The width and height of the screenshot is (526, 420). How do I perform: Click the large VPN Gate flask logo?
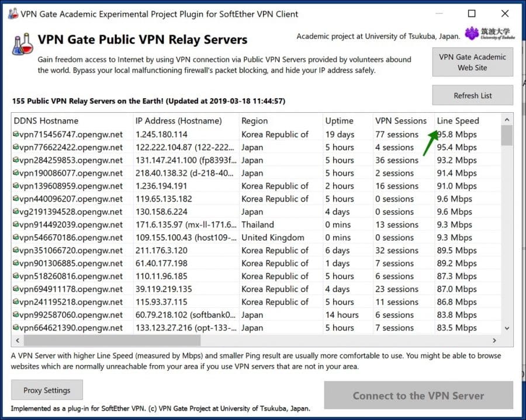[x=23, y=44]
